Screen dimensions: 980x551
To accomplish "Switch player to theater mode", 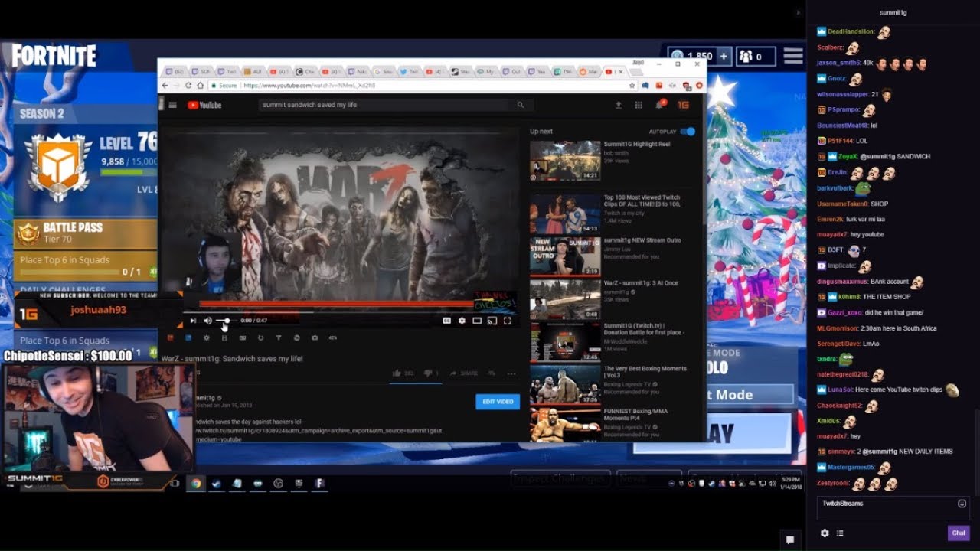I will coord(477,321).
